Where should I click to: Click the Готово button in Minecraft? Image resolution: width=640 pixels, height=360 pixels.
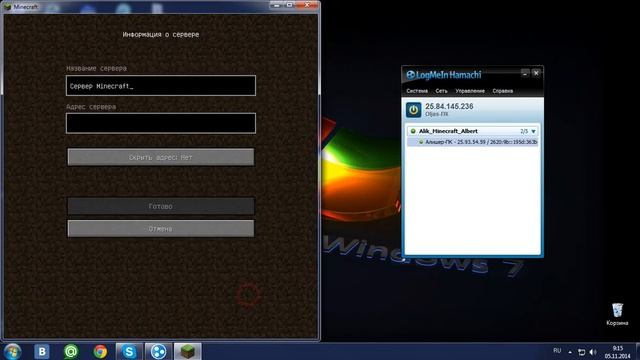coord(161,206)
